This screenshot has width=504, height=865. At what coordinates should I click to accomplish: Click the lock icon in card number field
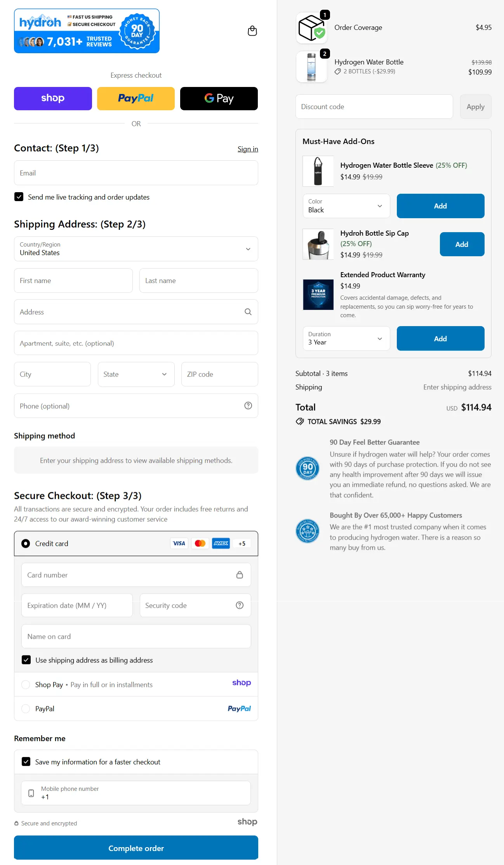pyautogui.click(x=240, y=575)
